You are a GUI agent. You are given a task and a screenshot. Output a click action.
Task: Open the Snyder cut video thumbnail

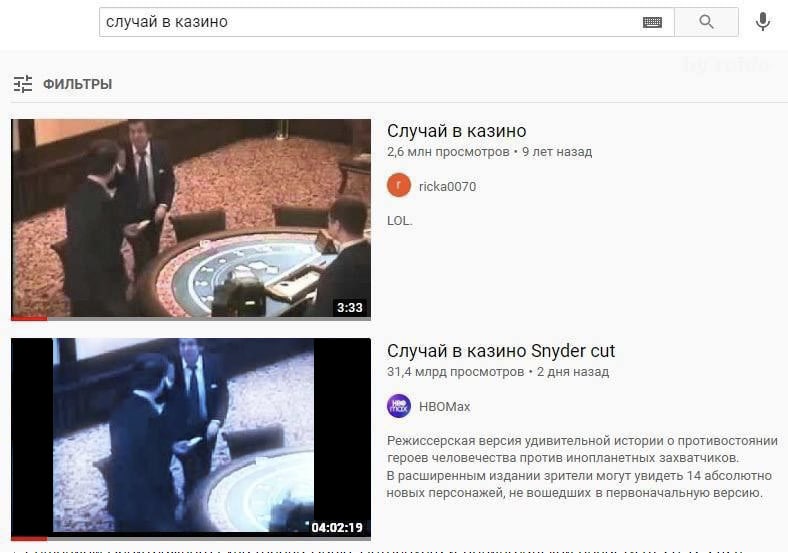[191, 439]
